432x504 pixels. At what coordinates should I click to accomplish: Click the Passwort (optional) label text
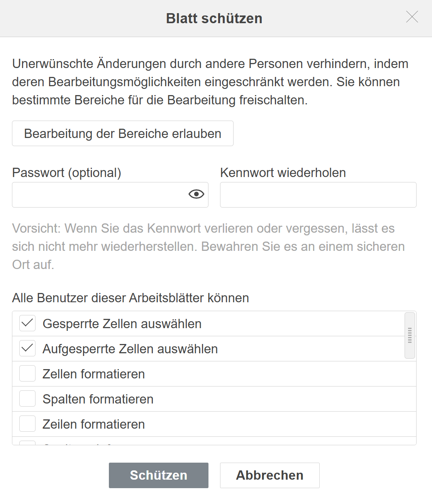67,173
